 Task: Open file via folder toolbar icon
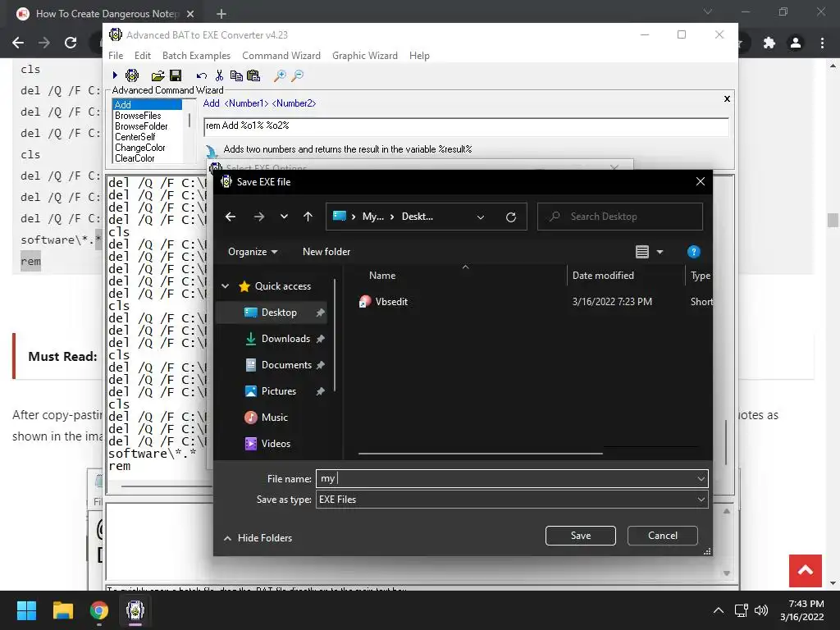(158, 75)
